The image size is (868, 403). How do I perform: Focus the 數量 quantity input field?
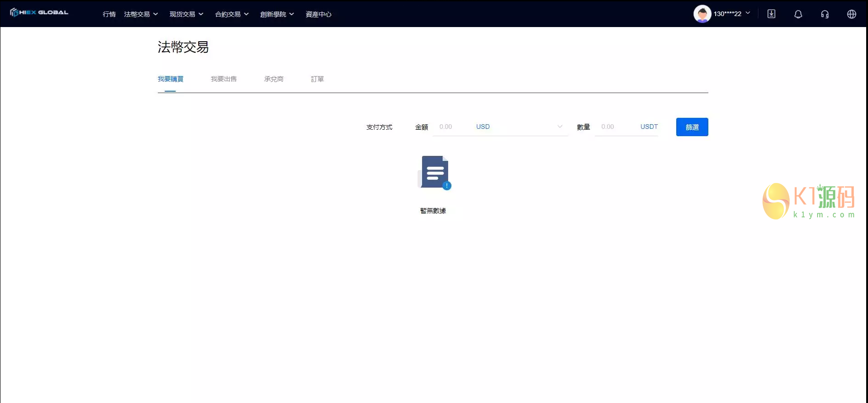[615, 127]
